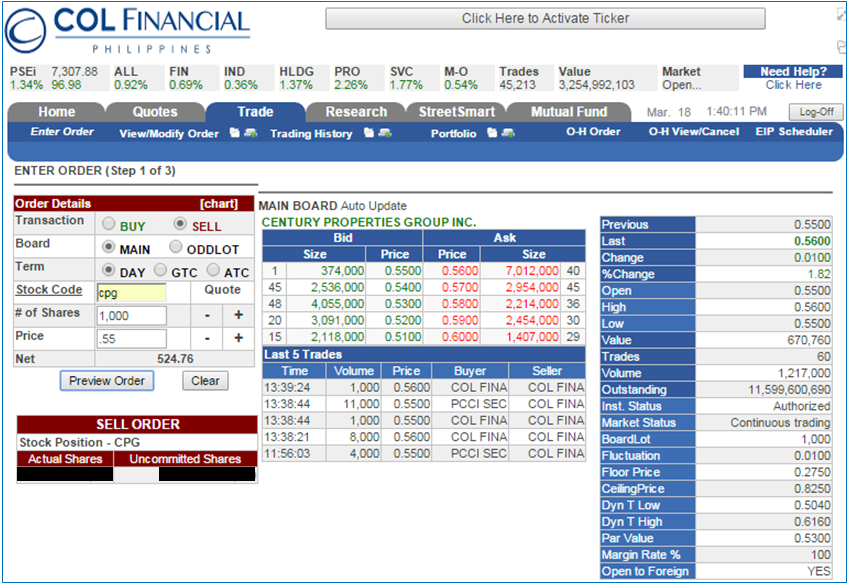Click the best ask price 0.5600
The width and height of the screenshot is (848, 584).
tap(460, 270)
